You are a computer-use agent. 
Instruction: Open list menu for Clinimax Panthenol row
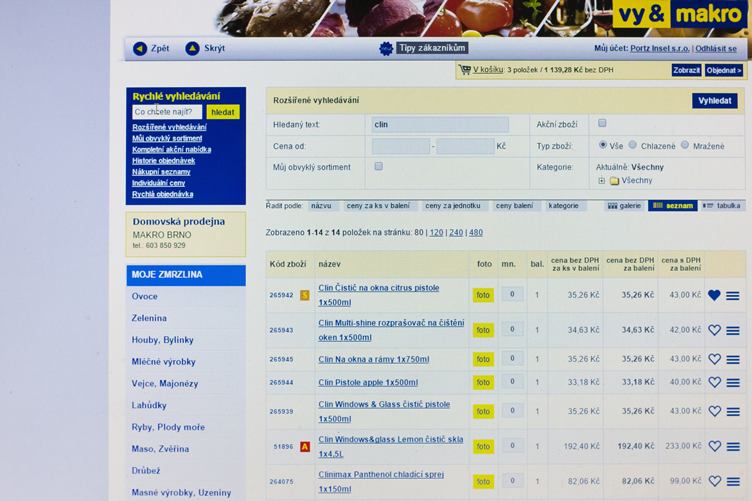coord(732,481)
